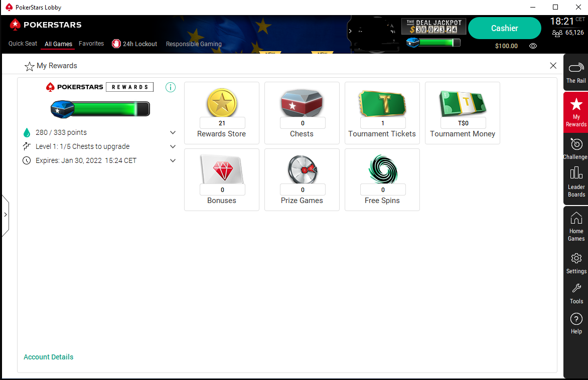Open the Rewards Store coin tile
The height and width of the screenshot is (380, 588).
point(222,113)
